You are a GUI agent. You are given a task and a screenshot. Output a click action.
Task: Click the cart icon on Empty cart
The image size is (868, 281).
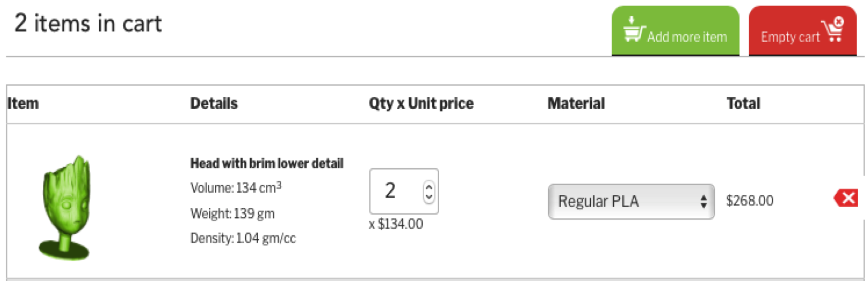833,29
